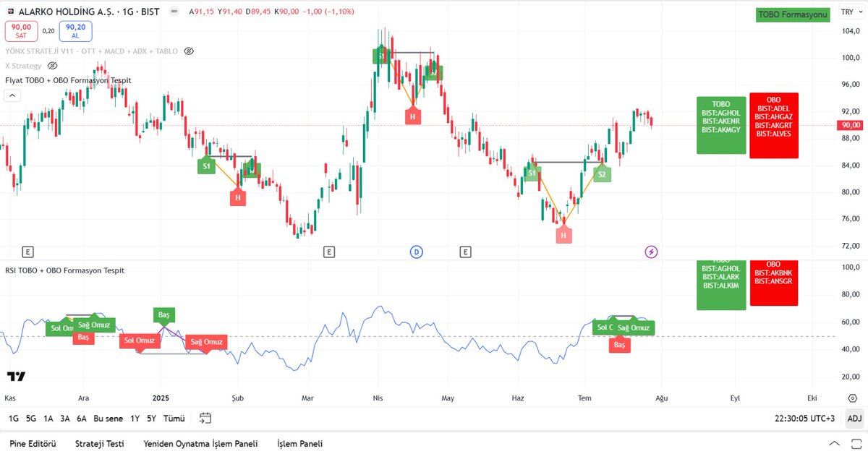Click the purple lightning event icon
This screenshot has width=868, height=454.
(x=651, y=252)
